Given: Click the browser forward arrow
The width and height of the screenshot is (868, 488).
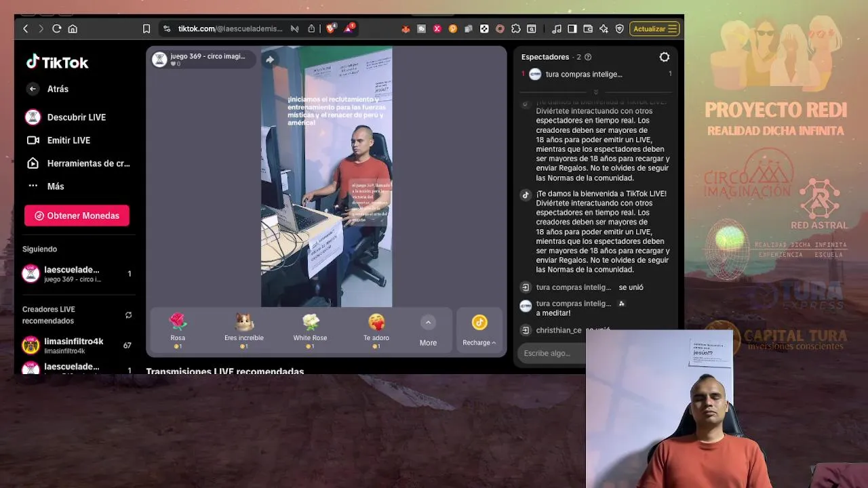Looking at the screenshot, I should (41, 28).
